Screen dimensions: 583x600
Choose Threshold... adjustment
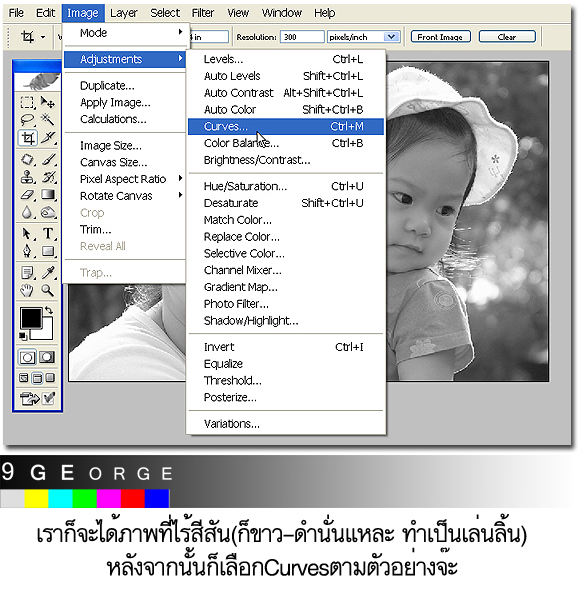(286, 380)
